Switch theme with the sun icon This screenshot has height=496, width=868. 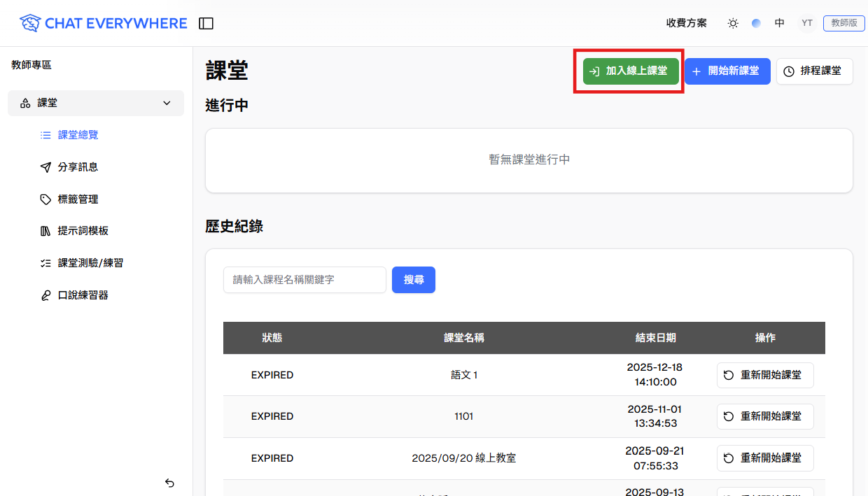point(733,23)
